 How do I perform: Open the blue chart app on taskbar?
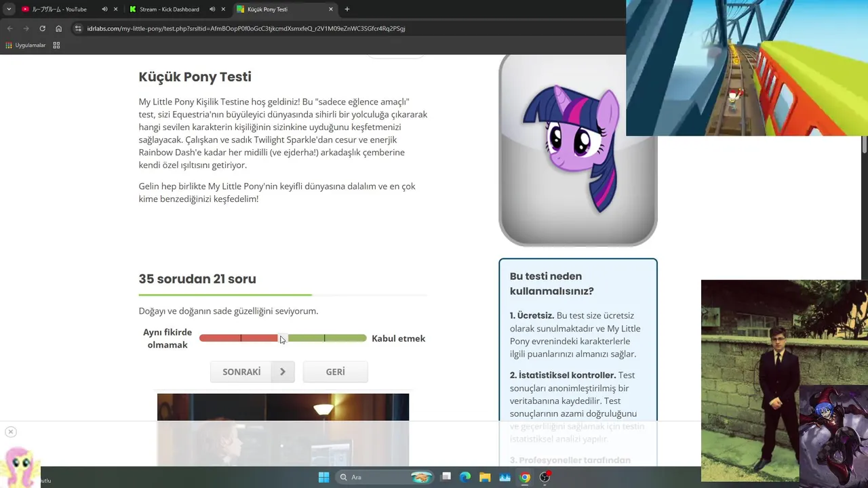tap(505, 477)
